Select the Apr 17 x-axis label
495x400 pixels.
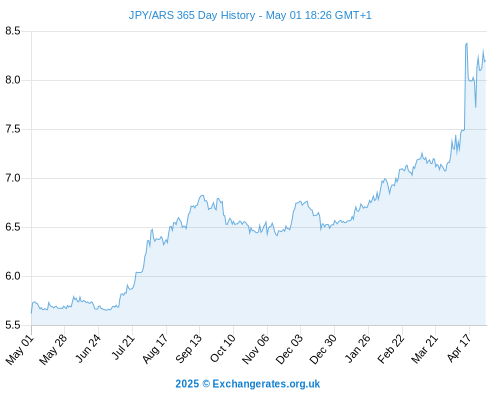[x=459, y=349]
